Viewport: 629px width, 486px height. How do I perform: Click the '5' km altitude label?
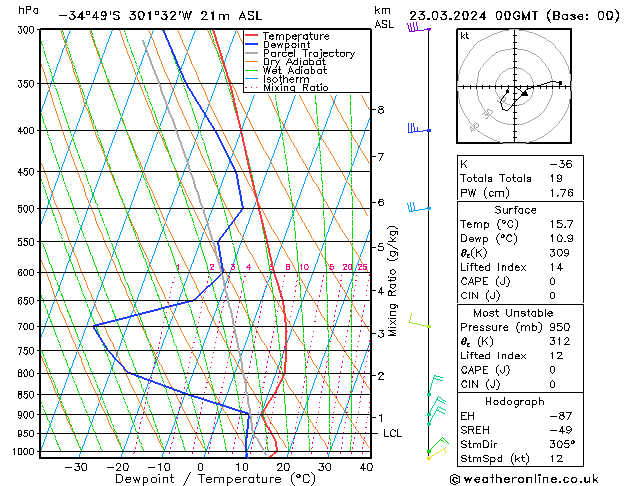381,247
